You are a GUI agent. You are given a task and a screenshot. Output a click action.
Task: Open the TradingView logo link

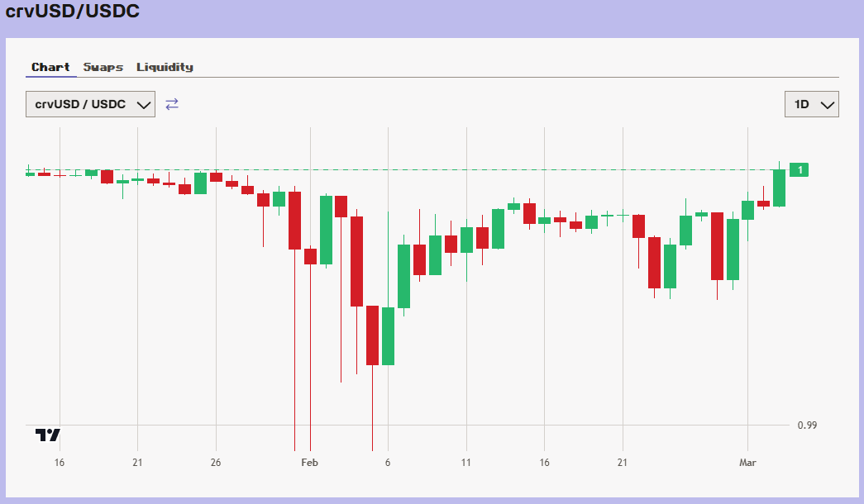pos(48,435)
